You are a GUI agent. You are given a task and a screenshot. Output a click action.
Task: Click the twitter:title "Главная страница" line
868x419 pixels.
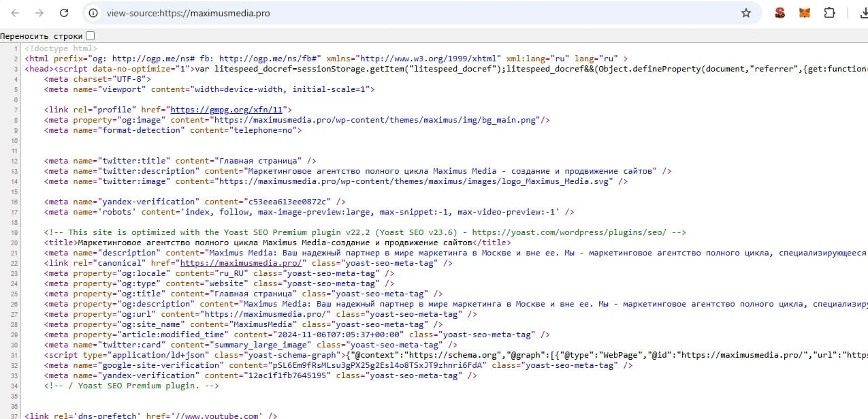point(180,161)
